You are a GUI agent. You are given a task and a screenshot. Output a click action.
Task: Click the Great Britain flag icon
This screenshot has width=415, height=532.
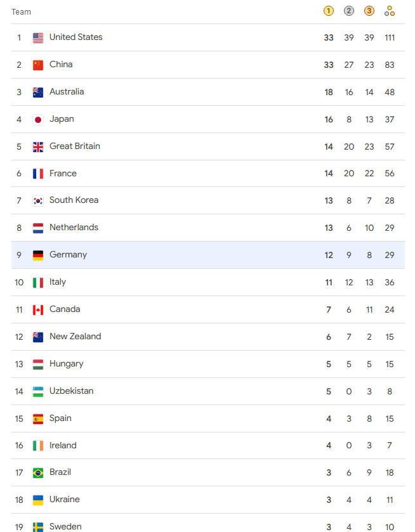click(38, 146)
